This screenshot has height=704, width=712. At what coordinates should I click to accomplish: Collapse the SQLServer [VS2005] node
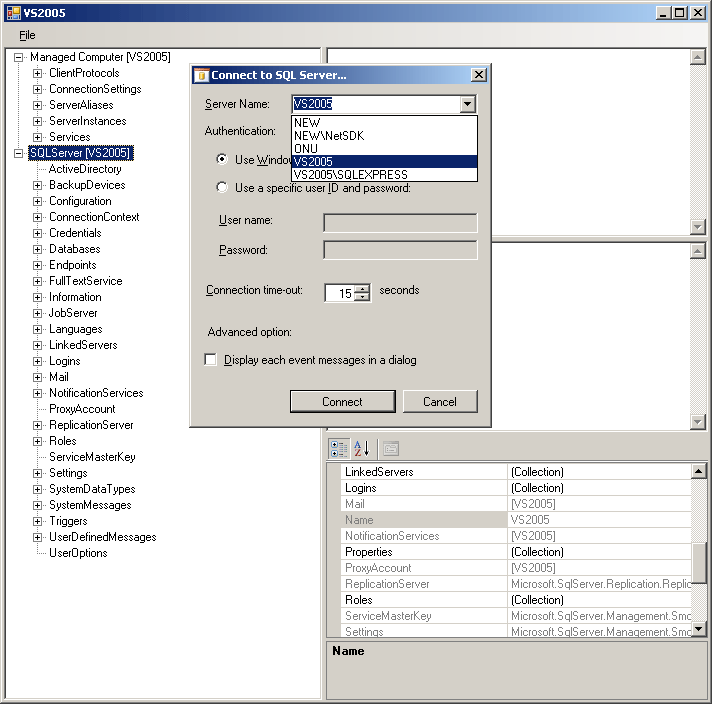18,153
